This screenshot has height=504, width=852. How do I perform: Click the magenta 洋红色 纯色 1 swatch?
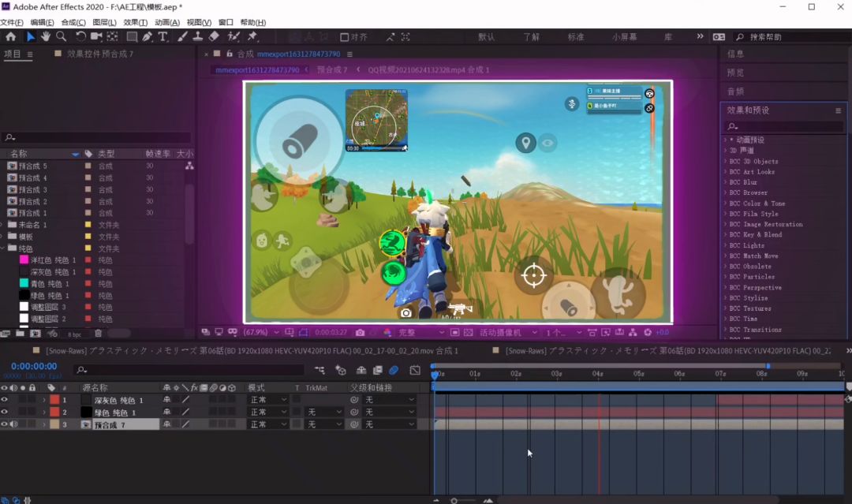[x=24, y=260]
